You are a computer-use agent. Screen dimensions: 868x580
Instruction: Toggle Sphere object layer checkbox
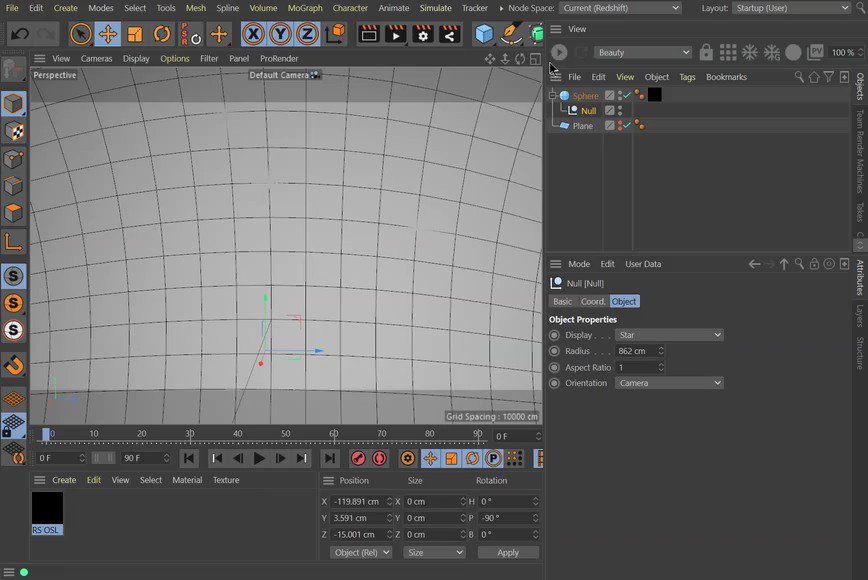click(x=610, y=96)
